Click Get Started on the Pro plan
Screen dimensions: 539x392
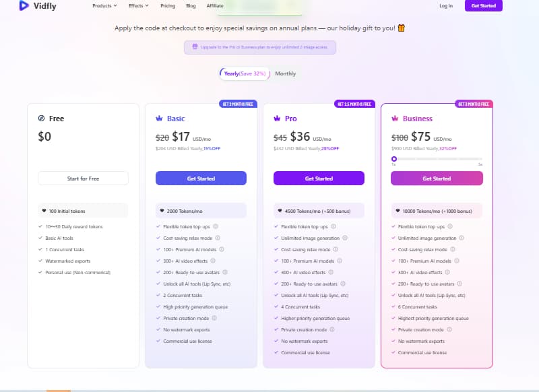click(x=318, y=178)
